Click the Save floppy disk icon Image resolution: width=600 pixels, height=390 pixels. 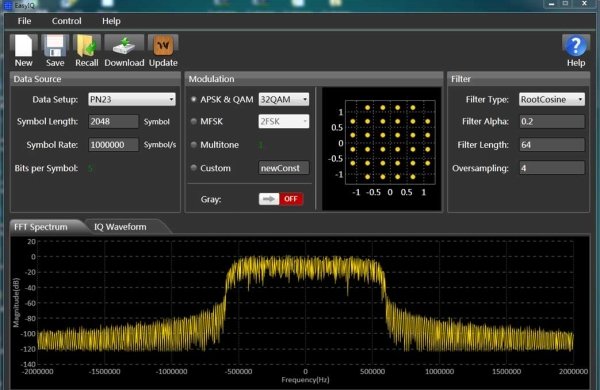[x=55, y=46]
